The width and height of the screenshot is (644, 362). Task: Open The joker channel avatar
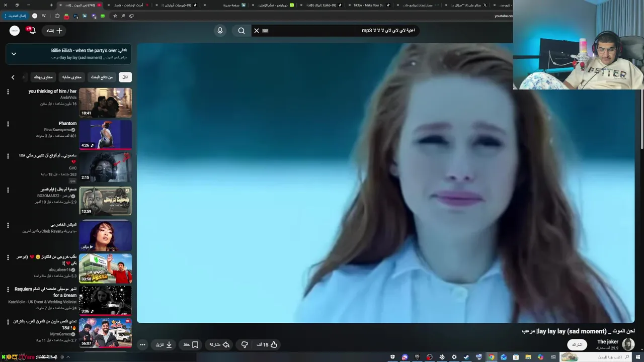coord(628,344)
